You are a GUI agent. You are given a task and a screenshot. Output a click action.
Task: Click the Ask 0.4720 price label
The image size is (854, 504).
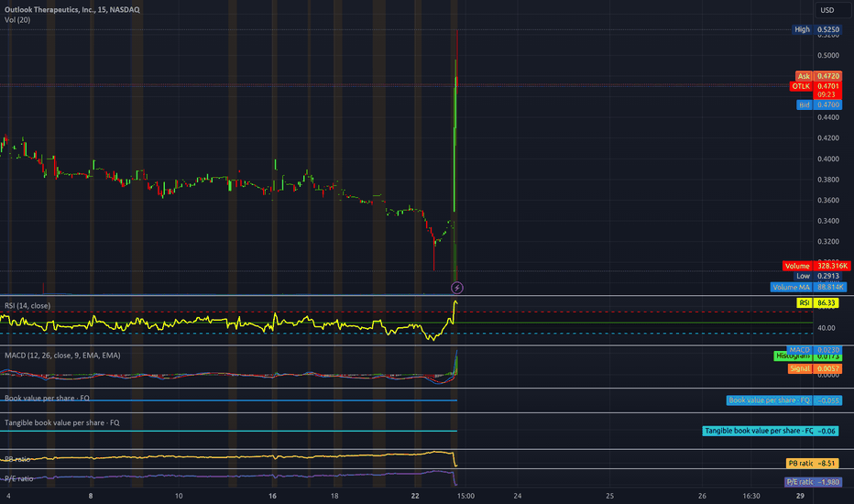coord(818,76)
